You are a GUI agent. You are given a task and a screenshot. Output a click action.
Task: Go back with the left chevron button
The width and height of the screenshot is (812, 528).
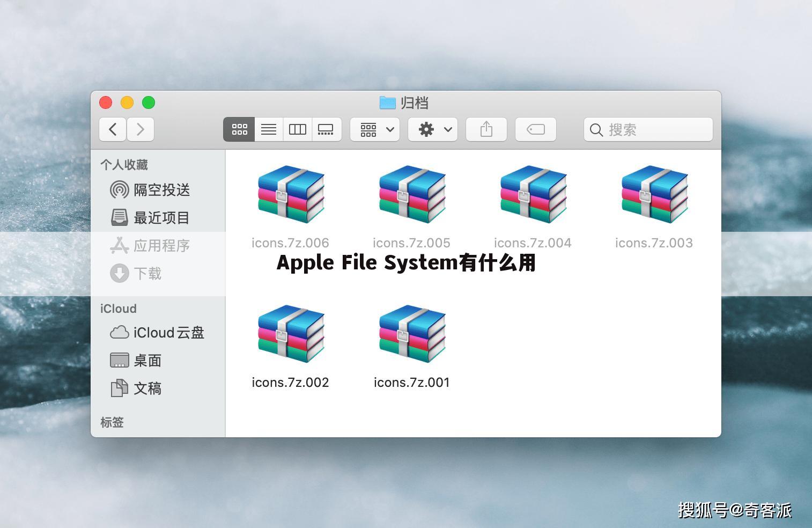pos(113,129)
